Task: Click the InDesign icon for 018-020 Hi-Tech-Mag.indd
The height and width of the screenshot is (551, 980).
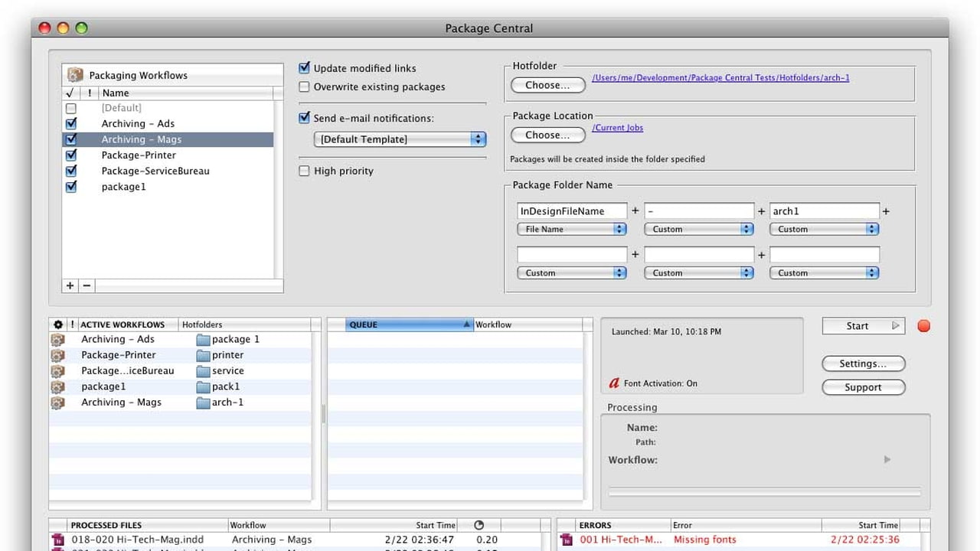Action: [57, 540]
